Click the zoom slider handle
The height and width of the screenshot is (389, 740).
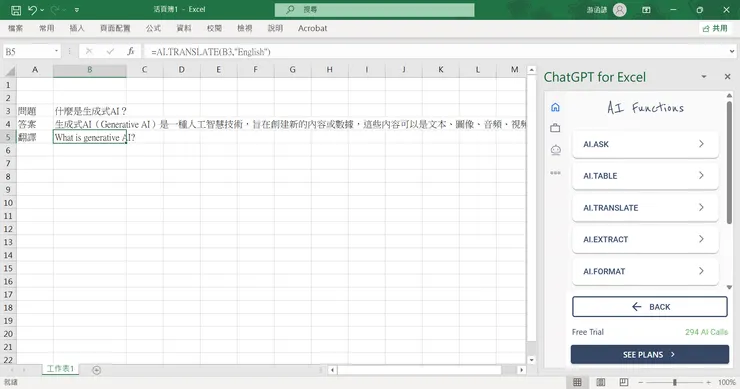coord(675,382)
